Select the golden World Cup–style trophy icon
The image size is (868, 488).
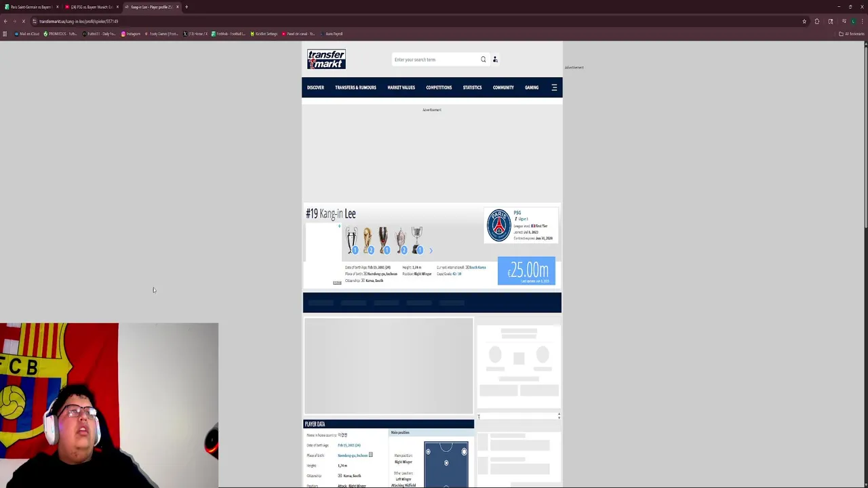coord(368,241)
